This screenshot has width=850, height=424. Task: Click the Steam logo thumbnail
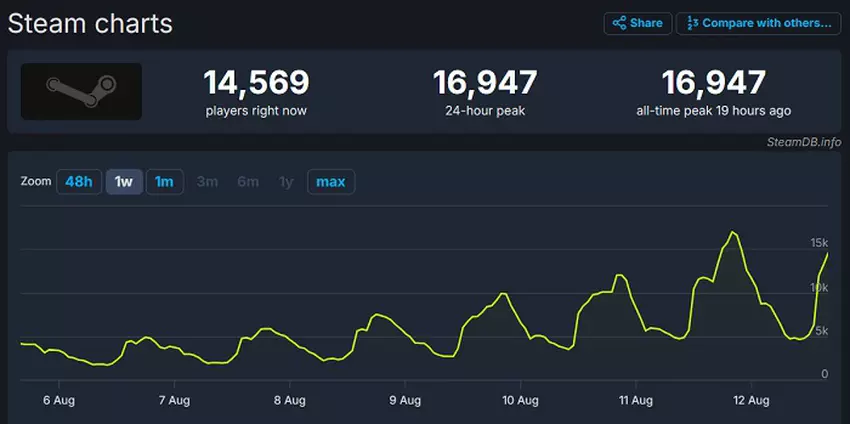click(81, 92)
